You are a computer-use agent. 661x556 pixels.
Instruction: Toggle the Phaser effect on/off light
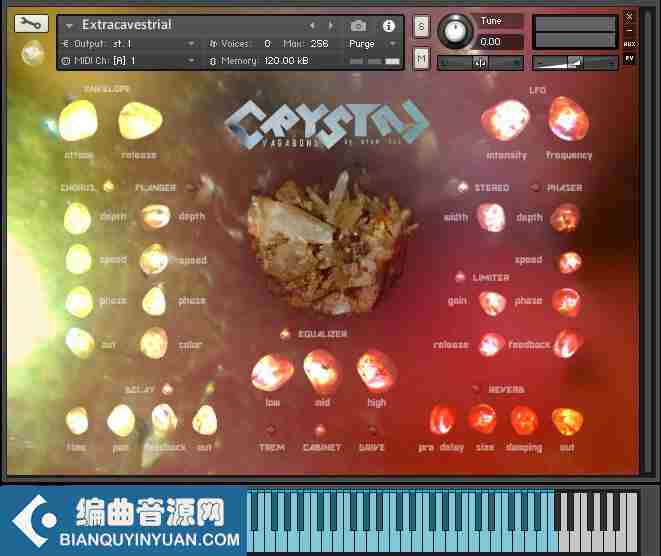[x=535, y=187]
